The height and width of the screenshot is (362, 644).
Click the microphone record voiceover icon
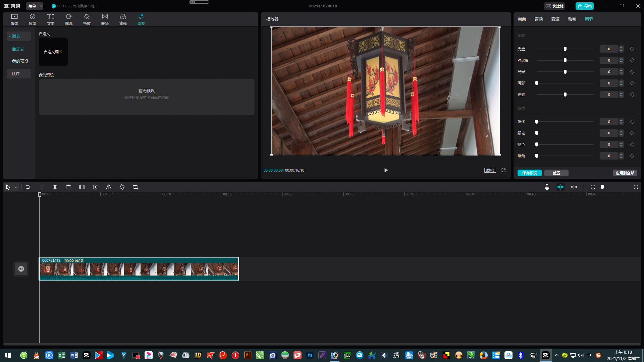coord(547,187)
